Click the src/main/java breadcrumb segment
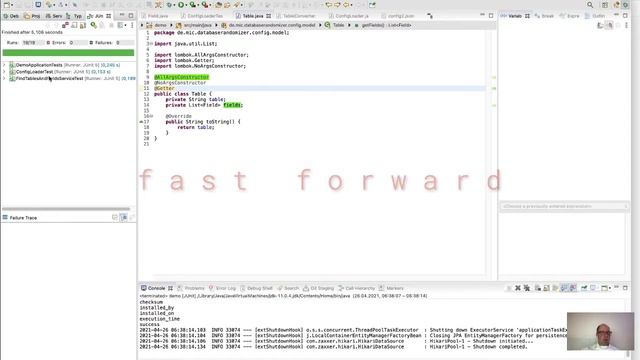Screen dimensions: 640x360 click(194, 25)
